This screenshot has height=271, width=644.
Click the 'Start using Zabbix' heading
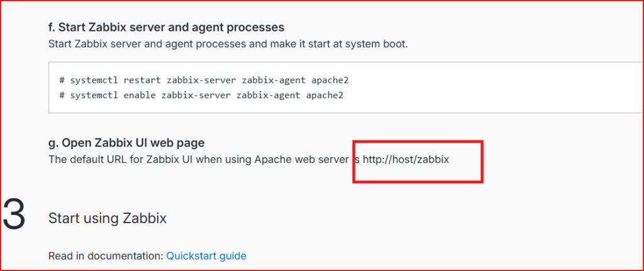tap(108, 218)
